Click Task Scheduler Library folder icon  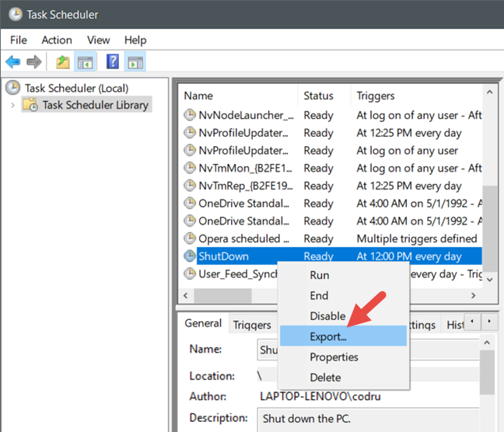point(31,105)
